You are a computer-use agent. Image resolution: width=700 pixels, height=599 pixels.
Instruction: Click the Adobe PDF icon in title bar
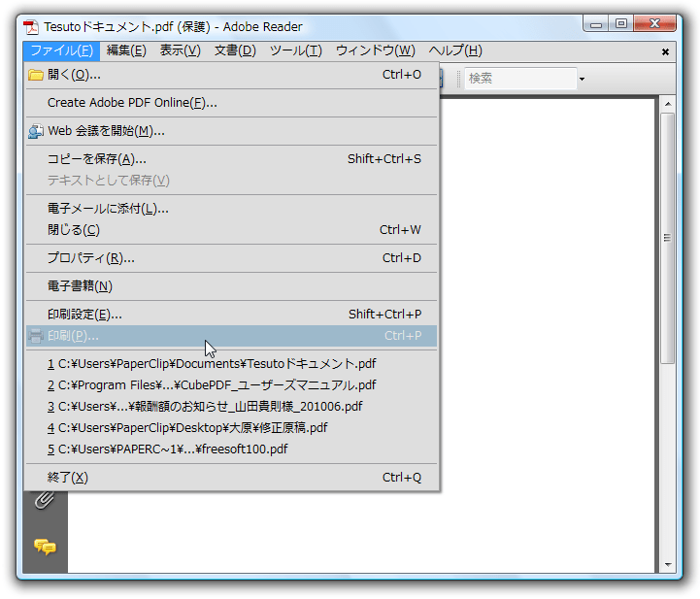pos(31,27)
